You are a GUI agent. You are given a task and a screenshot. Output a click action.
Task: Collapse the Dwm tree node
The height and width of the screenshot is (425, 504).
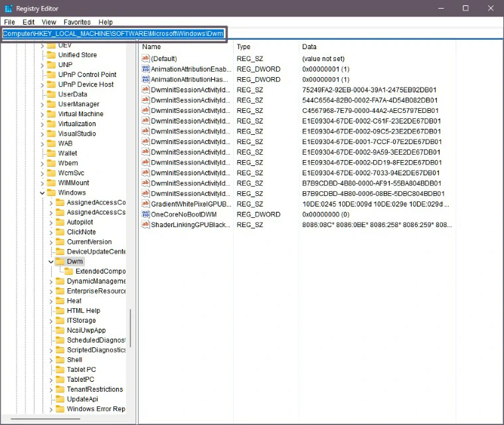(51, 262)
